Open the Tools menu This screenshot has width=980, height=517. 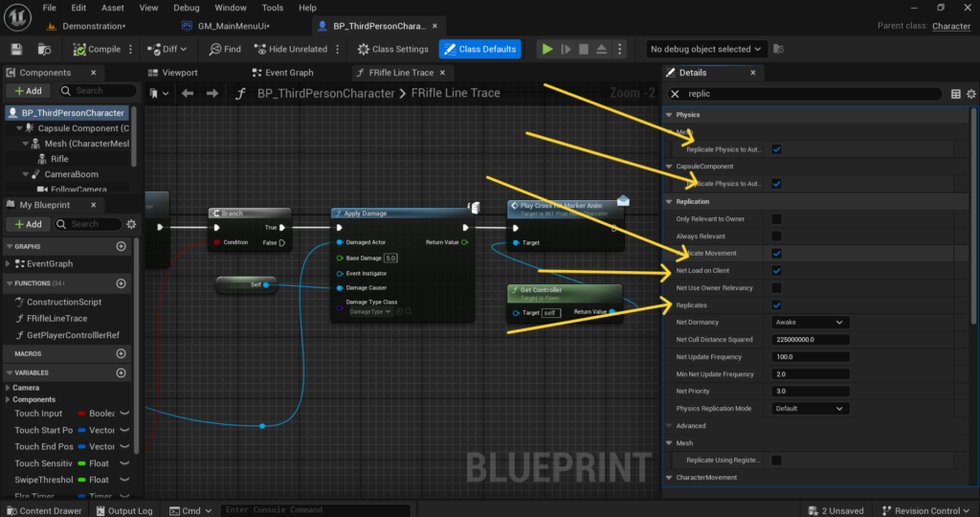click(x=273, y=8)
